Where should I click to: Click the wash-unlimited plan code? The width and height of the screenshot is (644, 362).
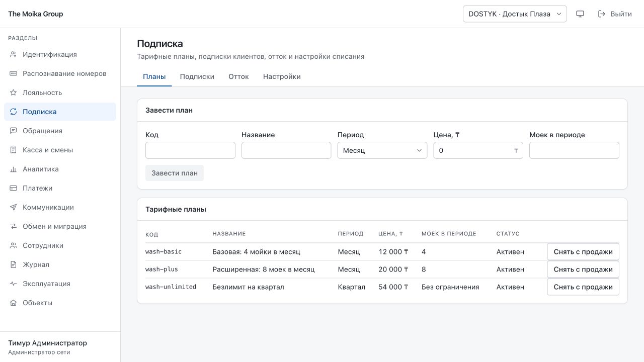[171, 287]
